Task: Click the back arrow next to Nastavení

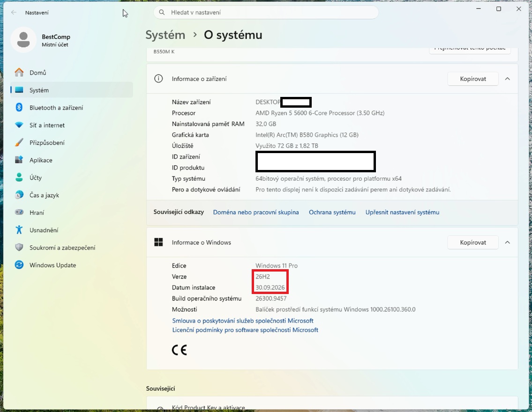Action: [x=14, y=13]
